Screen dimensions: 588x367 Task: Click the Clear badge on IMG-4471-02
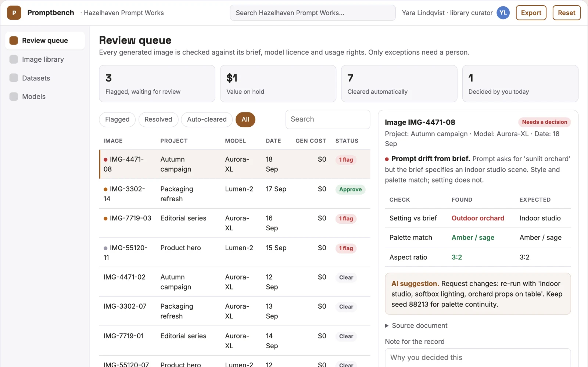[x=346, y=277]
